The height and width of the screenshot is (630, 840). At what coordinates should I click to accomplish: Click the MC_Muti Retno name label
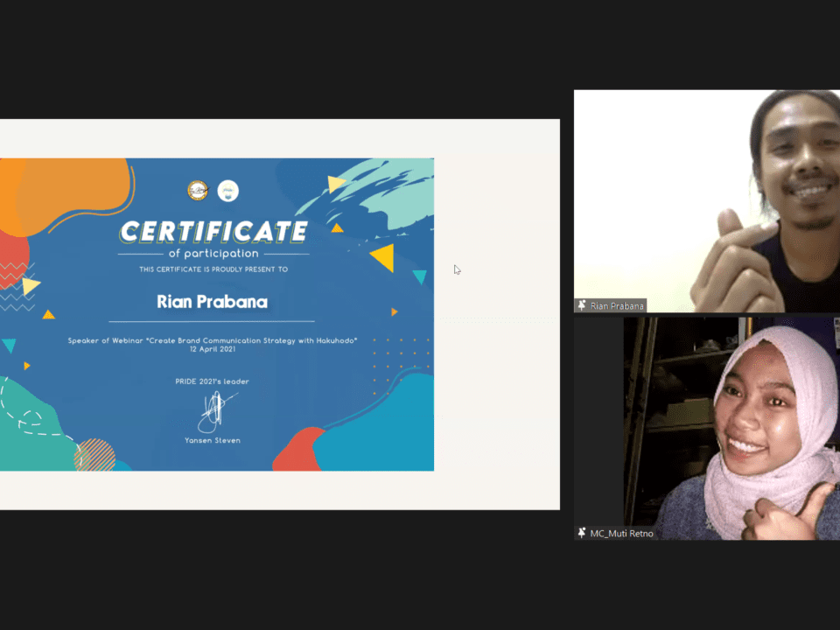click(621, 533)
